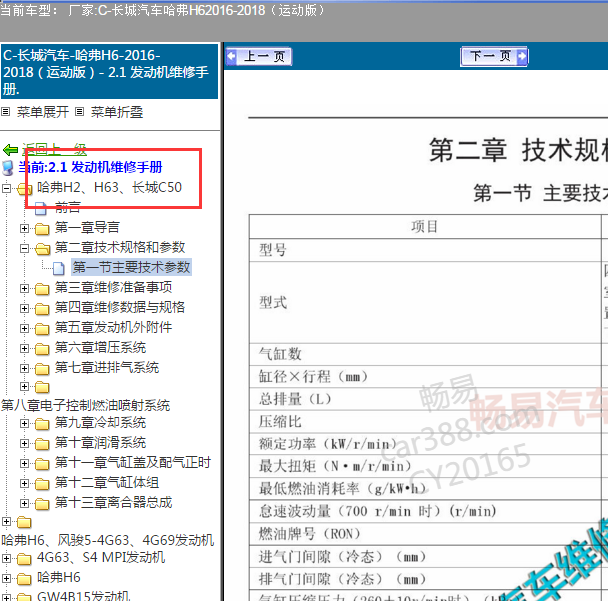Go to next page with 下一页 button
The height and width of the screenshot is (601, 608).
coord(494,57)
